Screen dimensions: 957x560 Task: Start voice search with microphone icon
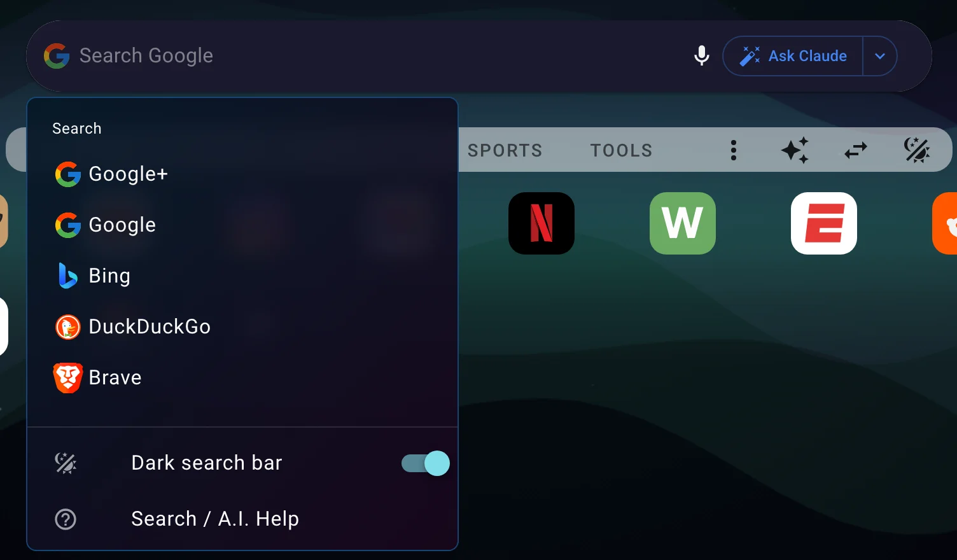click(x=702, y=56)
